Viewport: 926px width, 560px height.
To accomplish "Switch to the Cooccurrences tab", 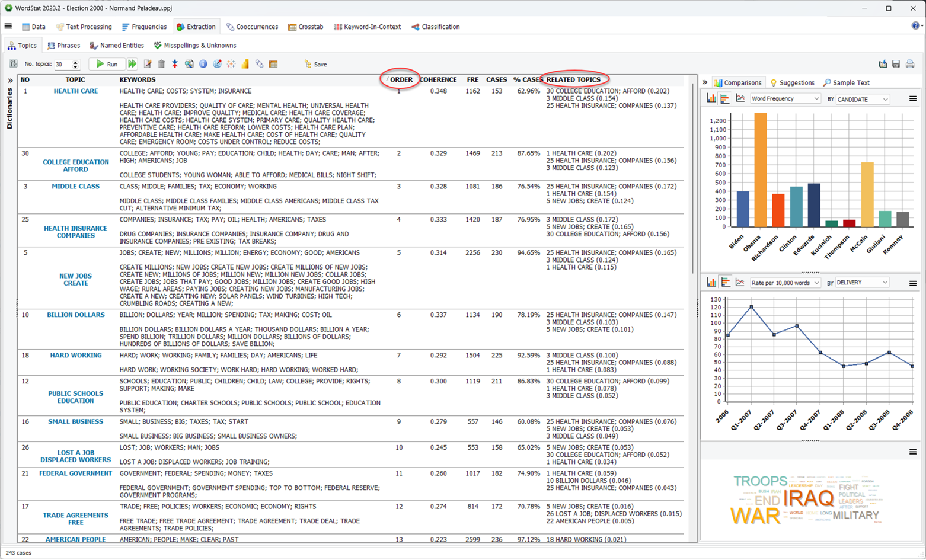I will click(252, 27).
